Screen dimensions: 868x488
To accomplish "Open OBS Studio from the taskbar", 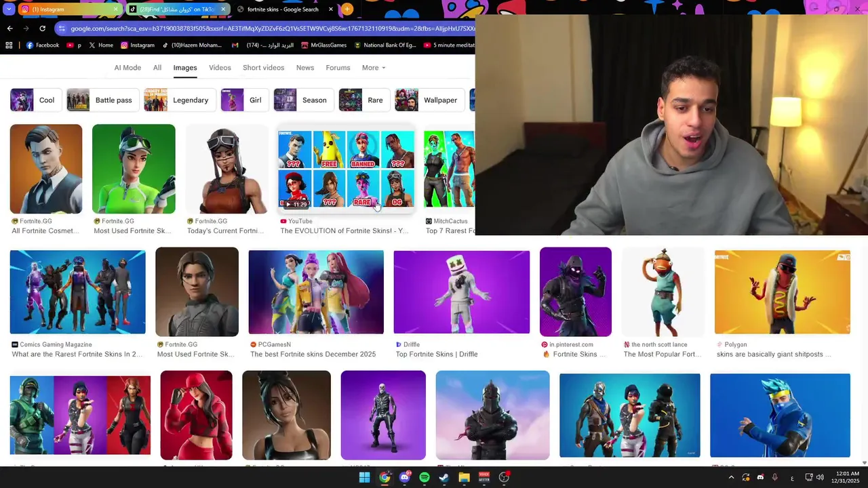I will [x=504, y=478].
